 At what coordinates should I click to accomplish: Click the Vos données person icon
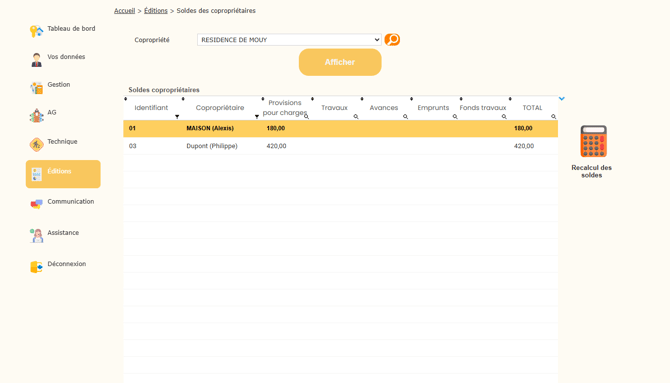(x=36, y=59)
